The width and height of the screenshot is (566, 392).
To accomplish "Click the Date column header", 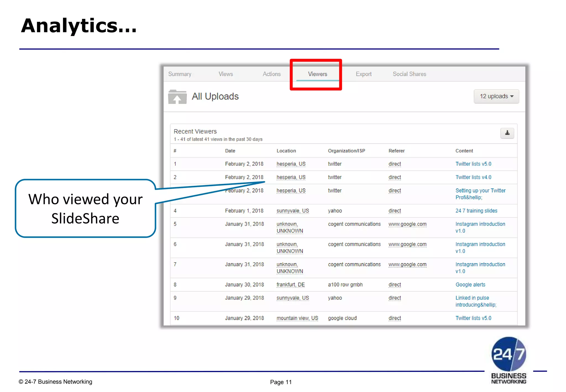I will [230, 151].
